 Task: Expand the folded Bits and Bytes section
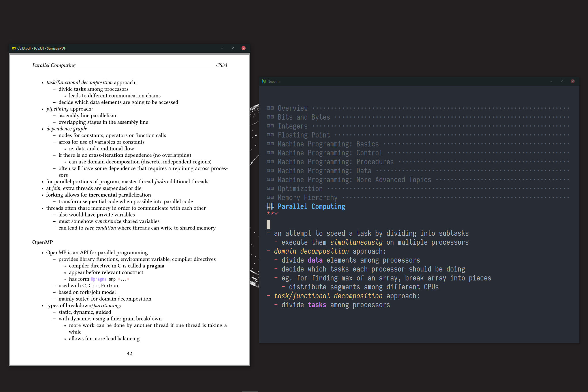(x=304, y=117)
